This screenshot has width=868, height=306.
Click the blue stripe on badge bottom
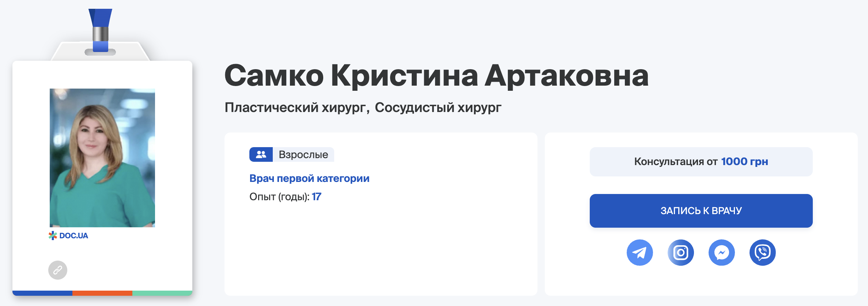(x=42, y=293)
